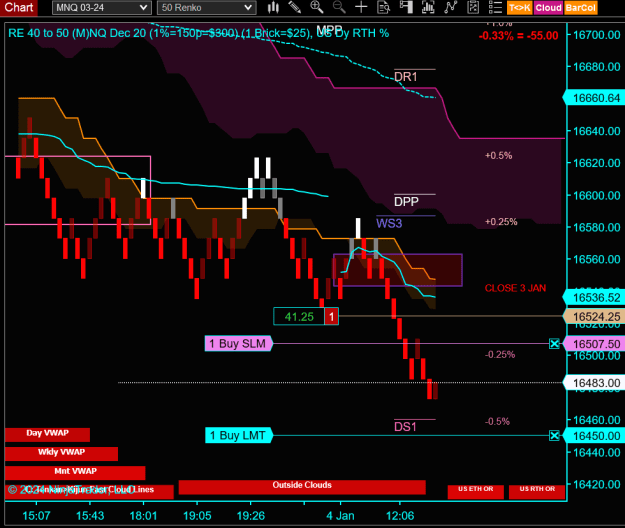Click the zoom out magnifier
Image resolution: width=625 pixels, height=528 pixels.
(339, 7)
